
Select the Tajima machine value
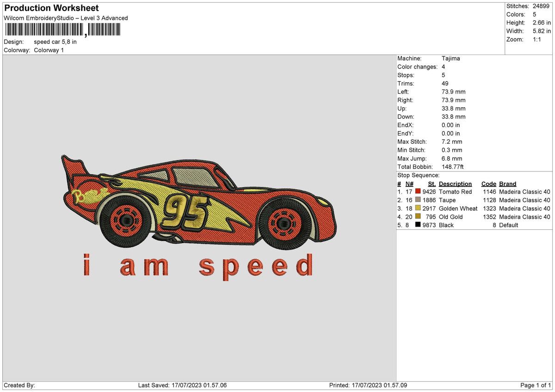[x=450, y=58]
